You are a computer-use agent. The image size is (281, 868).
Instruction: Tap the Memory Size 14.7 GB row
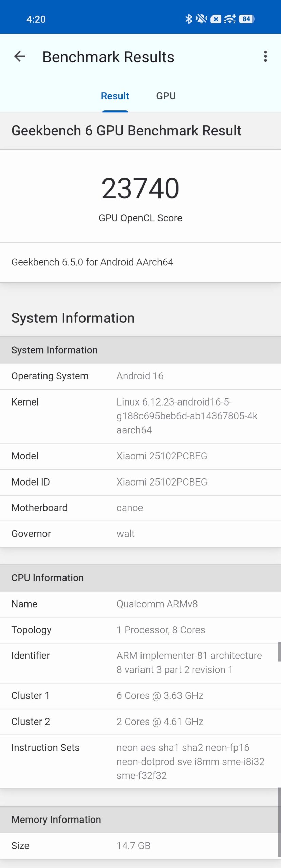click(140, 846)
